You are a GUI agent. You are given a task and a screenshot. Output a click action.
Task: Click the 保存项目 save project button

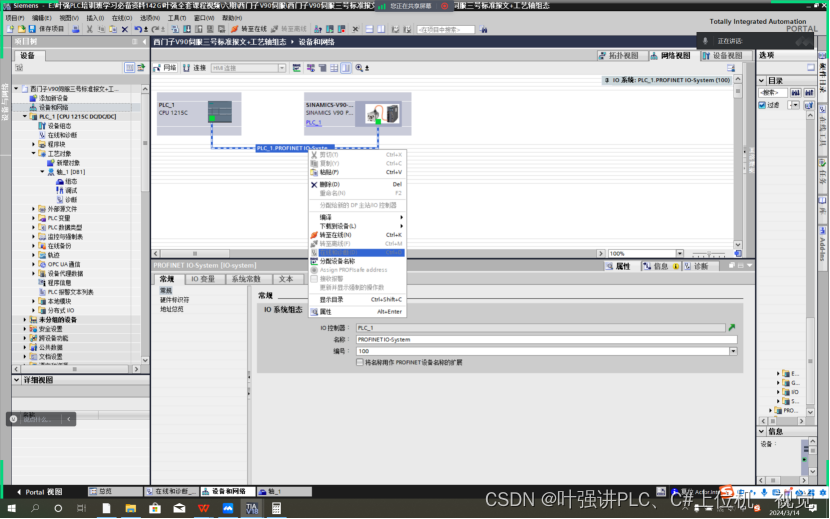pos(46,29)
